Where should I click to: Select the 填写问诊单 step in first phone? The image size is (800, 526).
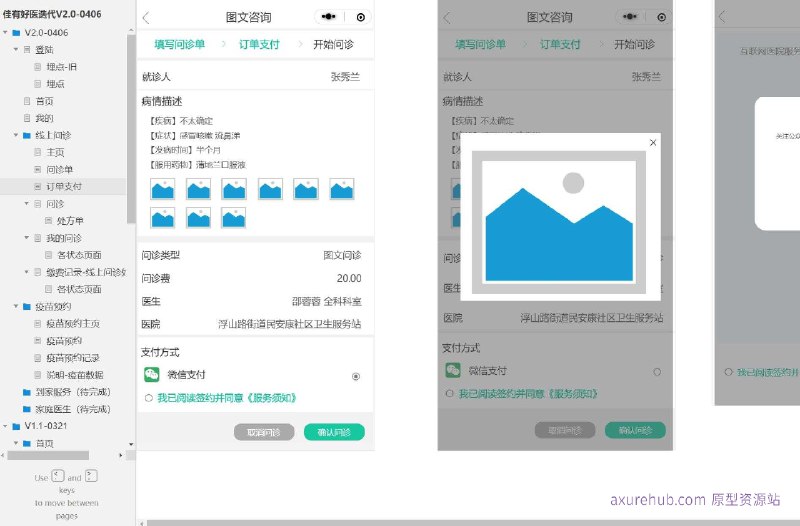click(180, 44)
